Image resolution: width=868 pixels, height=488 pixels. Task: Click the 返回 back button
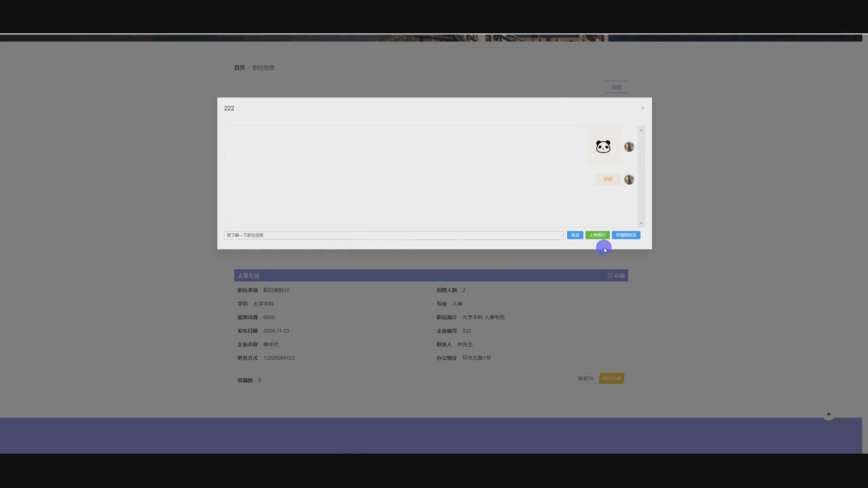(616, 87)
